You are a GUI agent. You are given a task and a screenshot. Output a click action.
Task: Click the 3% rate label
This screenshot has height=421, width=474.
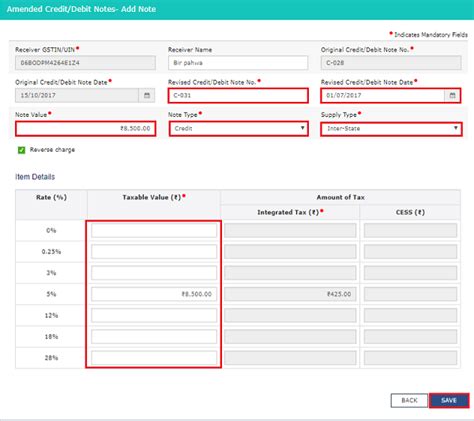click(x=51, y=273)
